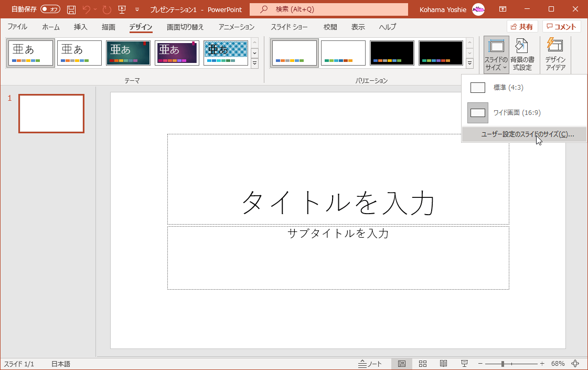Switch to Reading view icon

click(443, 364)
